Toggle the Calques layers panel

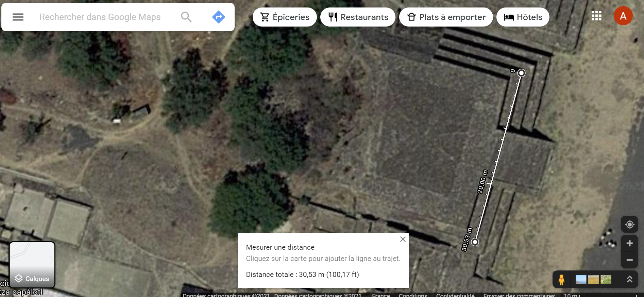point(32,265)
